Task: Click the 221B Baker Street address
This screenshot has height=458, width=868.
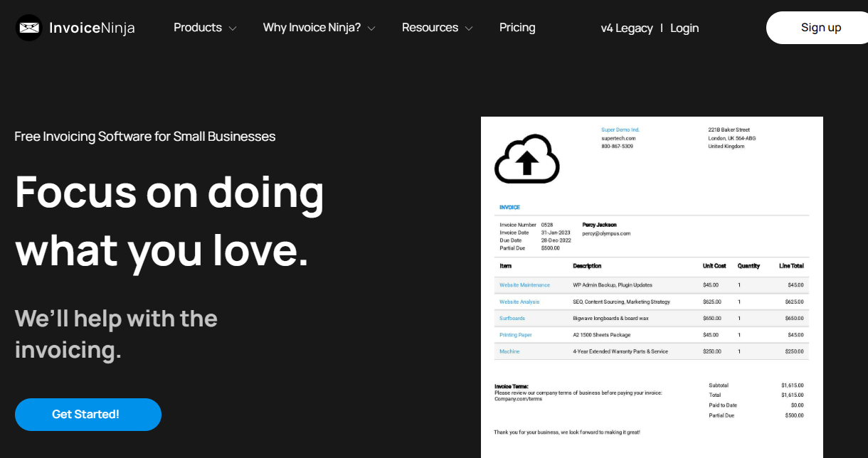Action: pos(729,129)
